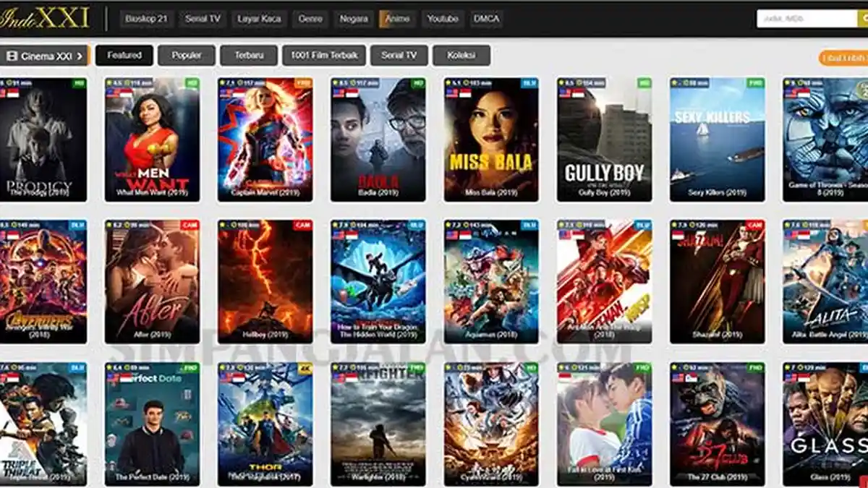This screenshot has width=868, height=488.
Task: Open the Gully Boy poster
Action: point(604,140)
